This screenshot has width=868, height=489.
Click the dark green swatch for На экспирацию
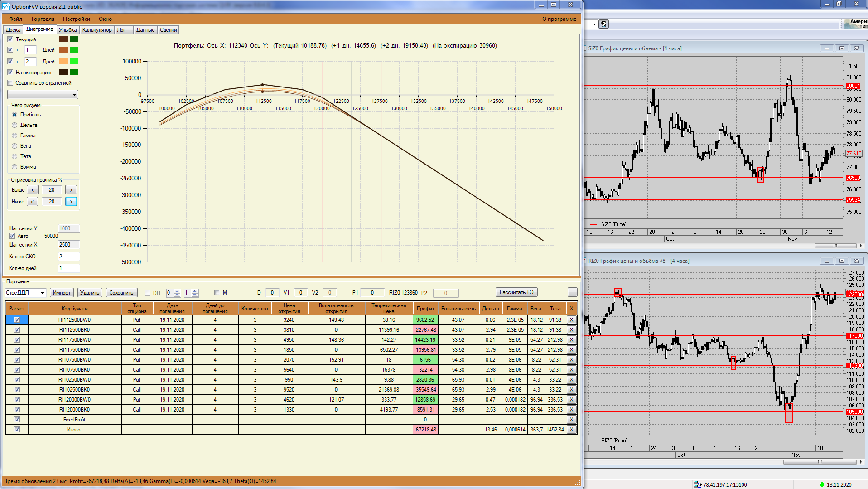click(74, 73)
